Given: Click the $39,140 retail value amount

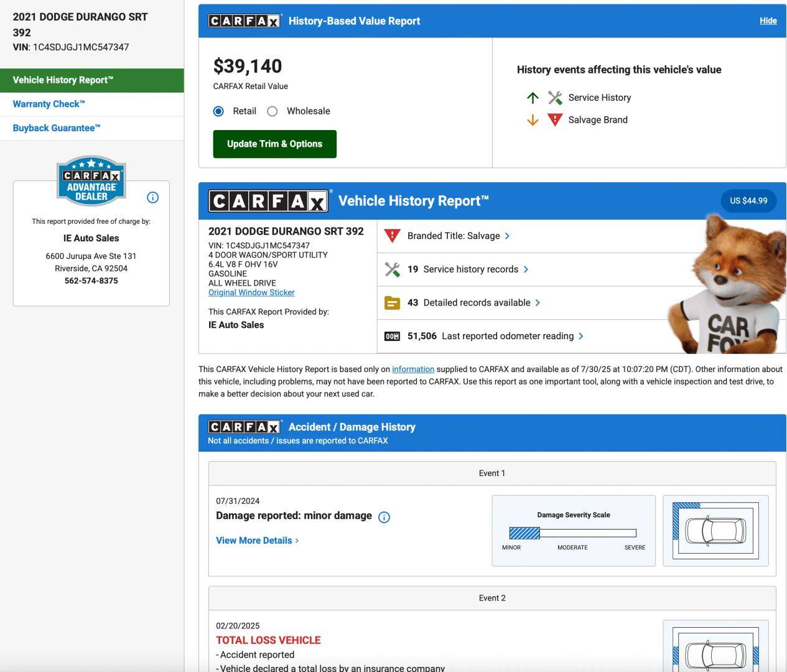Looking at the screenshot, I should (248, 66).
